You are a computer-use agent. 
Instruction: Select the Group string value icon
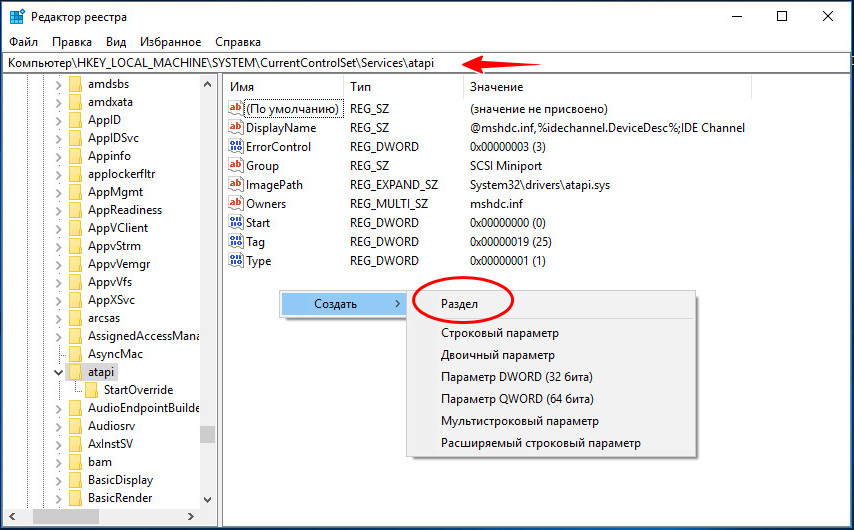235,166
